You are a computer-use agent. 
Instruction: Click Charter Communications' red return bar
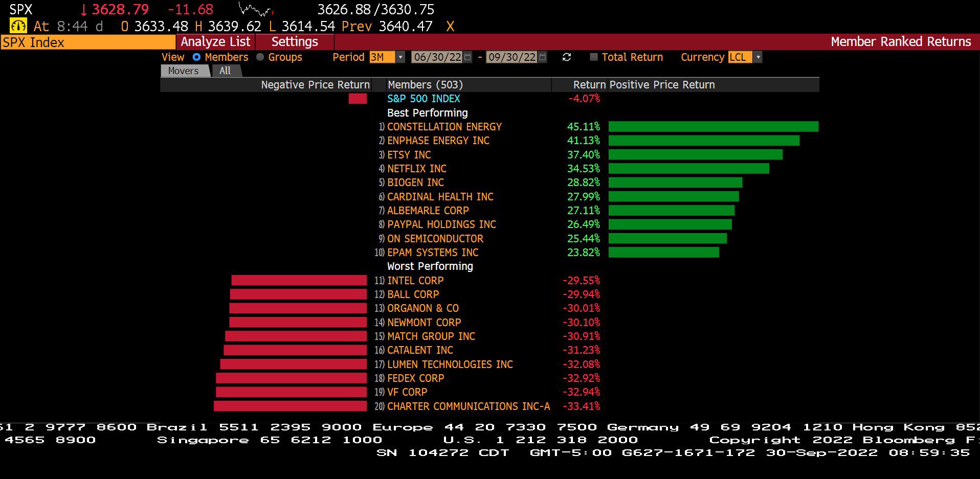(x=290, y=406)
